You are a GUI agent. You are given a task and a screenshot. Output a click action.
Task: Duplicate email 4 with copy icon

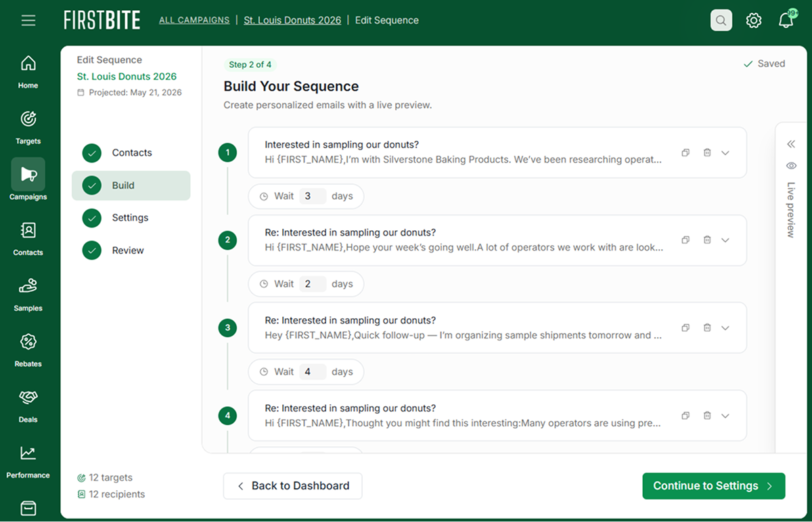(x=685, y=416)
